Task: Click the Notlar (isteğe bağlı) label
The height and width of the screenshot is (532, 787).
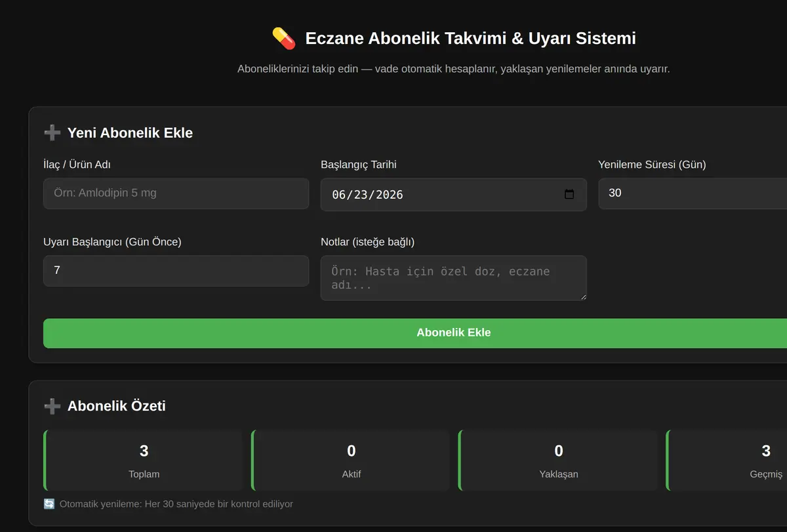Action: click(x=367, y=242)
